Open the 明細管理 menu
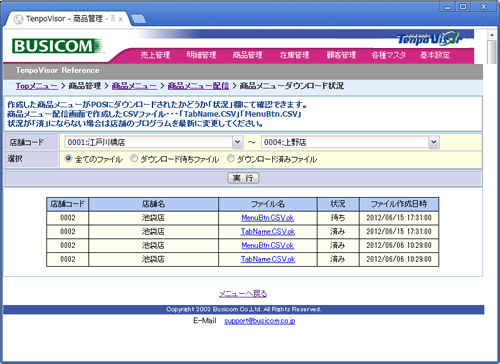 tap(201, 55)
